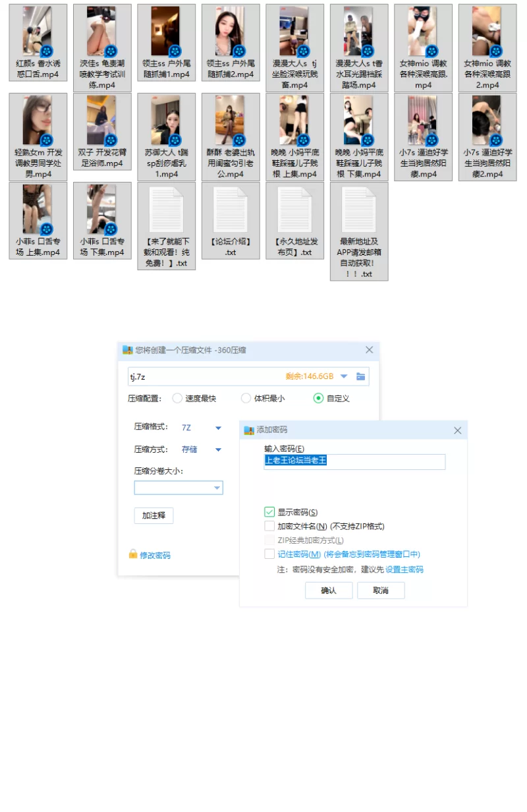Click the 添加密码 dialog title icon
The width and height of the screenshot is (527, 812).
(249, 430)
